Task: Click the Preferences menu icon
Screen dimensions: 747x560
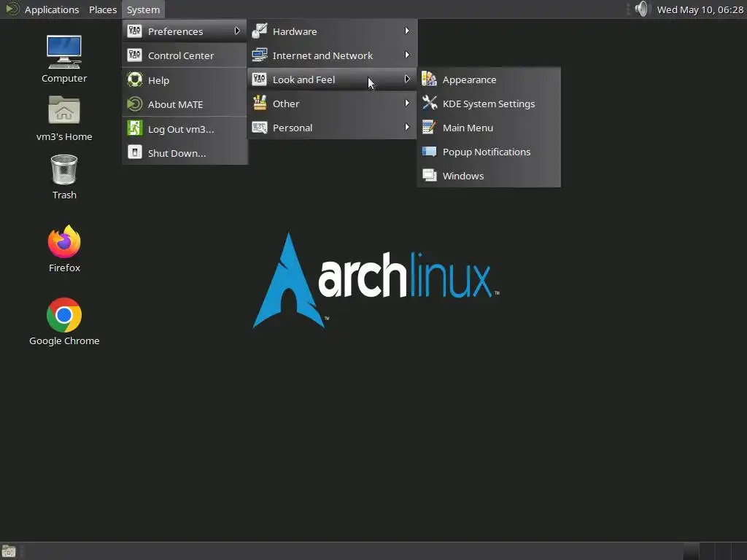Action: click(135, 31)
